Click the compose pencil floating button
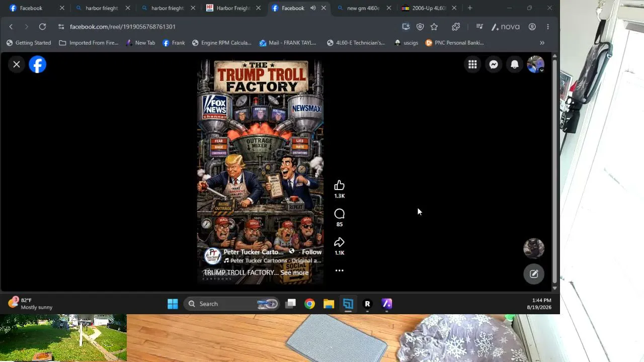 pos(534,274)
